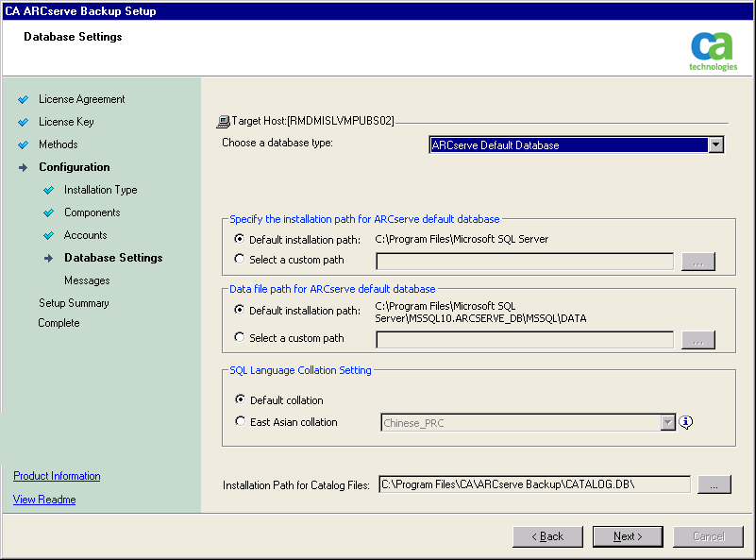Image resolution: width=756 pixels, height=560 pixels.
Task: Click the Installation Type checkmark icon
Action: [x=49, y=190]
